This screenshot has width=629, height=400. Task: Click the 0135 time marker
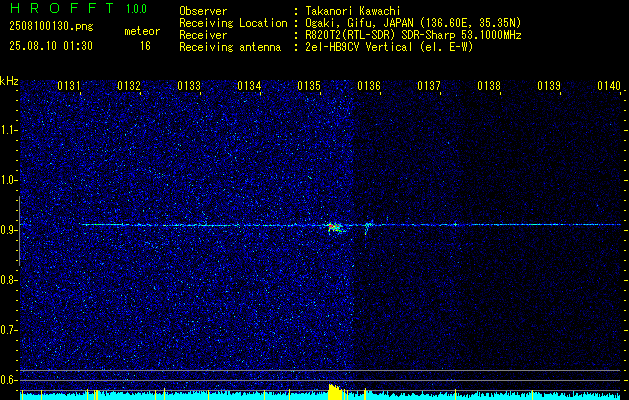(309, 86)
